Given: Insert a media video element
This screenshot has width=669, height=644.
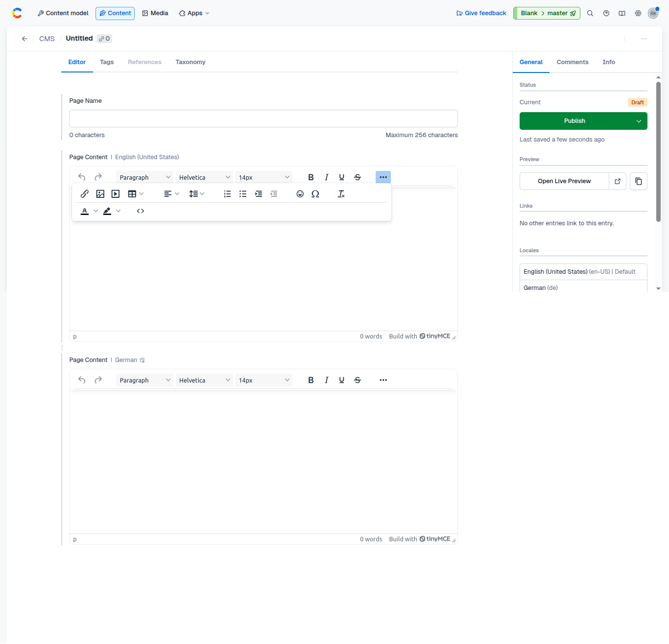Looking at the screenshot, I should [x=116, y=193].
